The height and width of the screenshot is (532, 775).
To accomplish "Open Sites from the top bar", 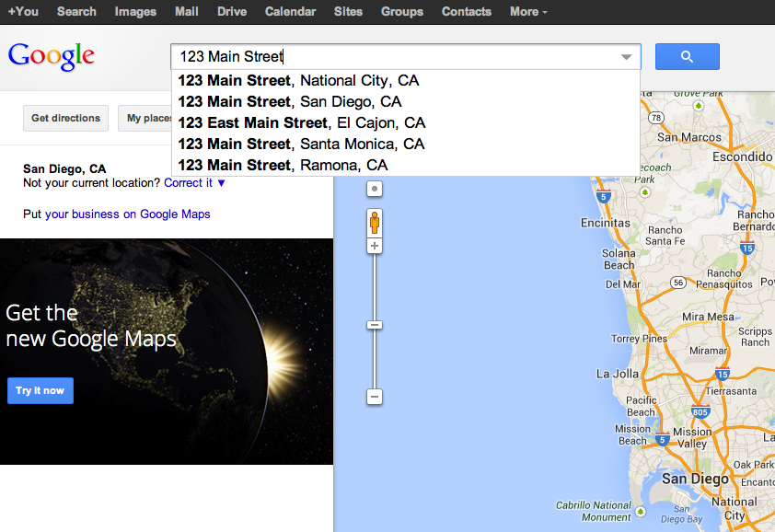I will point(348,11).
